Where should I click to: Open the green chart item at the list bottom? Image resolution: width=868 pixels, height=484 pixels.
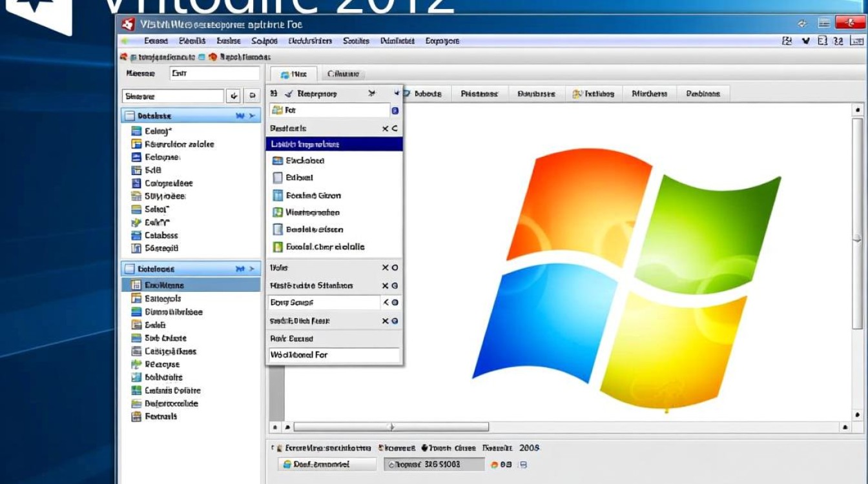pyautogui.click(x=323, y=247)
